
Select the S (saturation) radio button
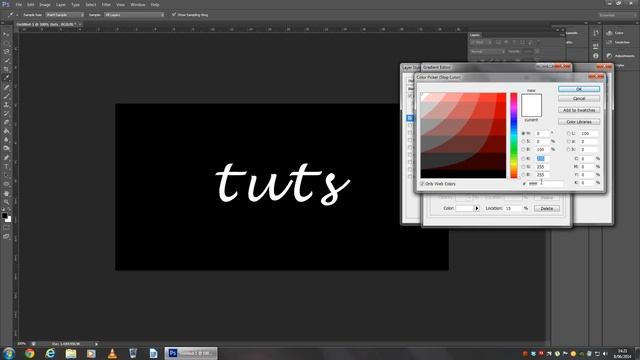point(523,141)
